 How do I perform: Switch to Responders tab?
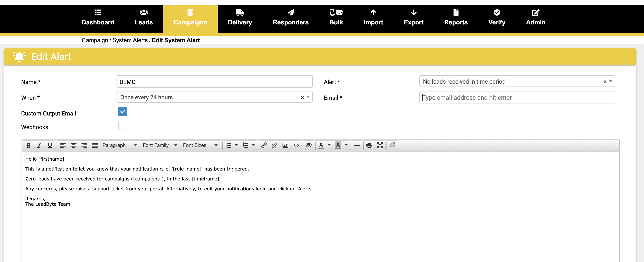pyautogui.click(x=290, y=19)
